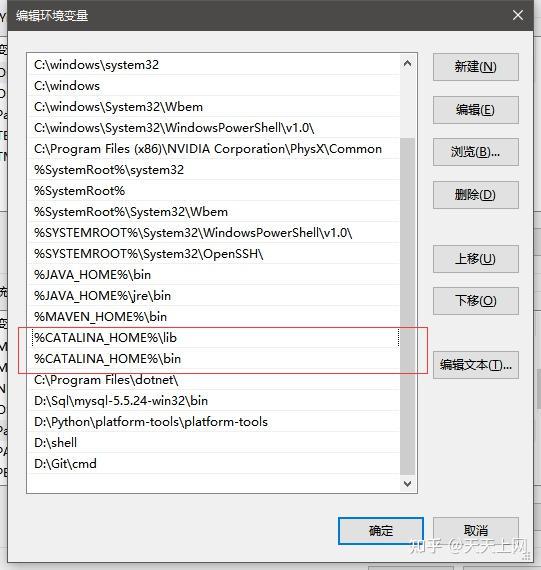Cancel the dialog with 取消
The height and width of the screenshot is (570, 541).
point(475,531)
